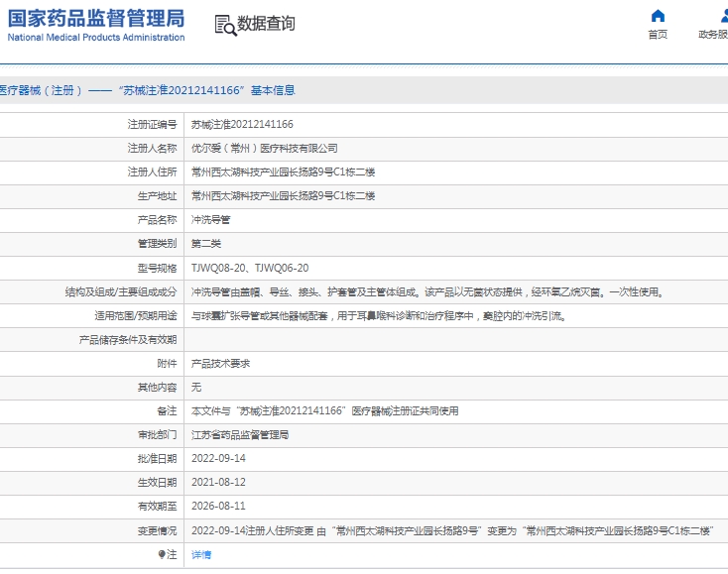Viewport: 728px width, 574px height.
Task: Click the lightbulb icon beside 注
Action: point(161,554)
